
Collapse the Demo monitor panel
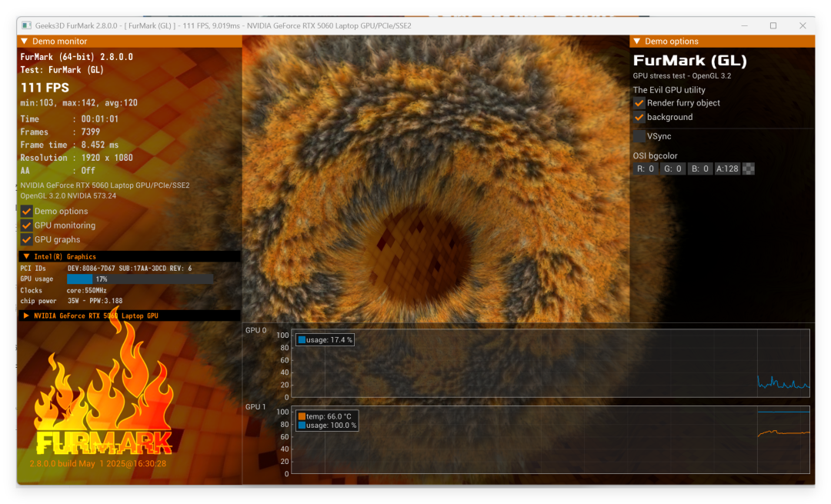[25, 42]
